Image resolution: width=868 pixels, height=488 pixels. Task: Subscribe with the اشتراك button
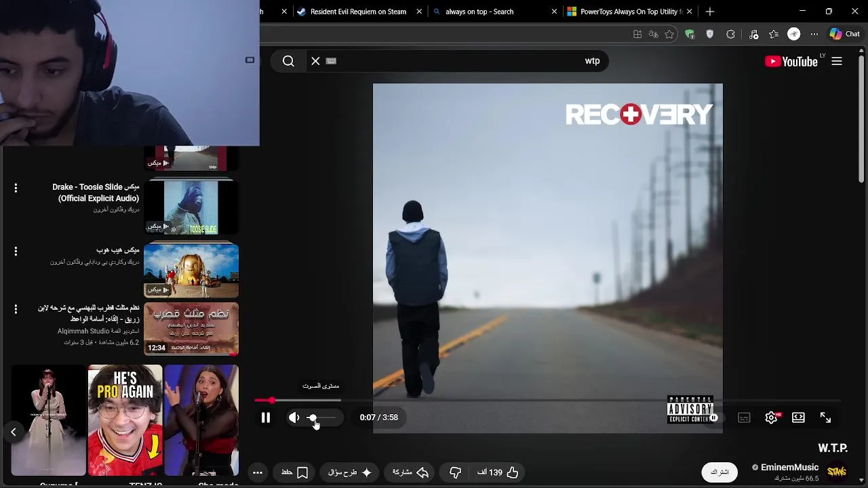(x=719, y=472)
